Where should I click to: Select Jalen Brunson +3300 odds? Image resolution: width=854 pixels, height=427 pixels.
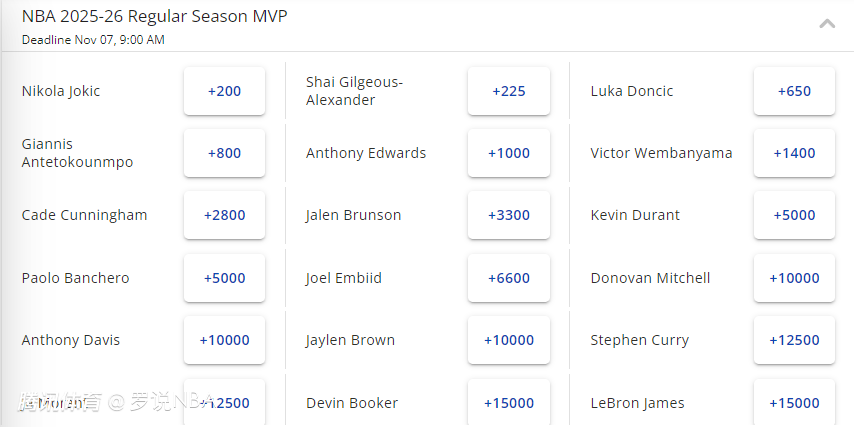(x=509, y=215)
